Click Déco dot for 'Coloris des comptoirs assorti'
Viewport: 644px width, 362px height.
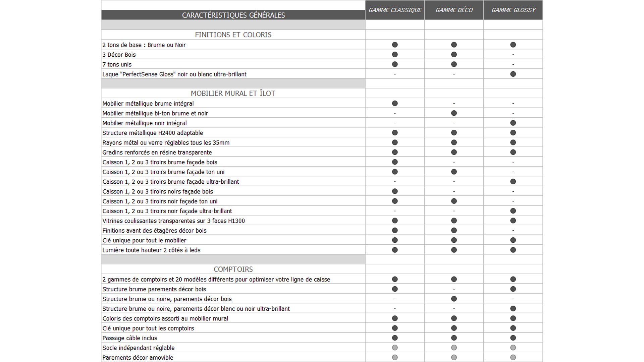tap(454, 318)
